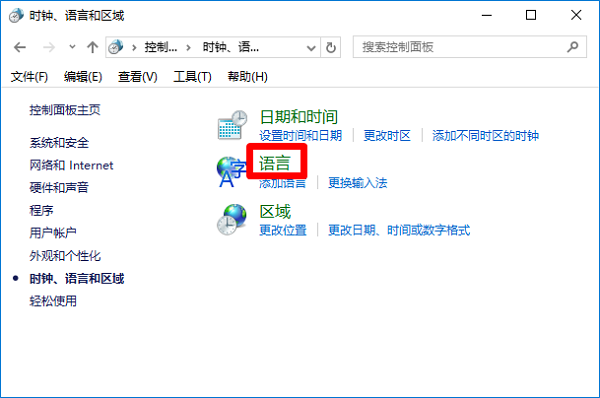Click the 时钟、语... breadcrumb segment
This screenshot has height=398, width=600.
[231, 47]
